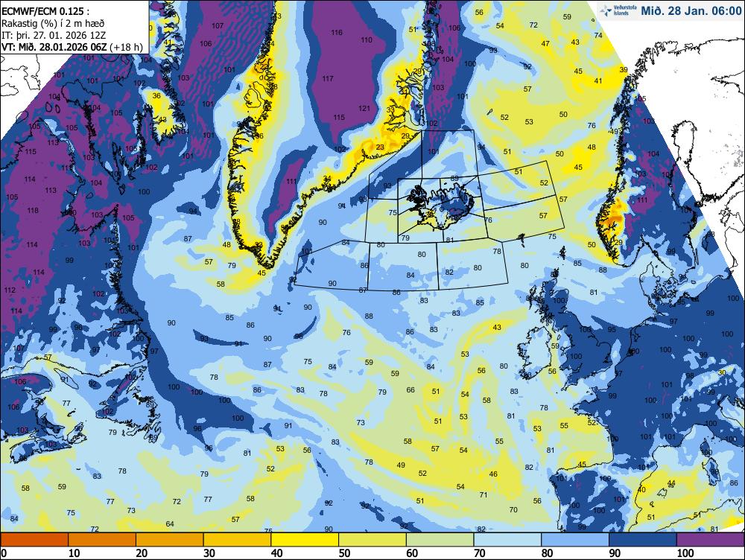Pick the purple above-100 legend swatch
The image size is (745, 560).
(710, 540)
